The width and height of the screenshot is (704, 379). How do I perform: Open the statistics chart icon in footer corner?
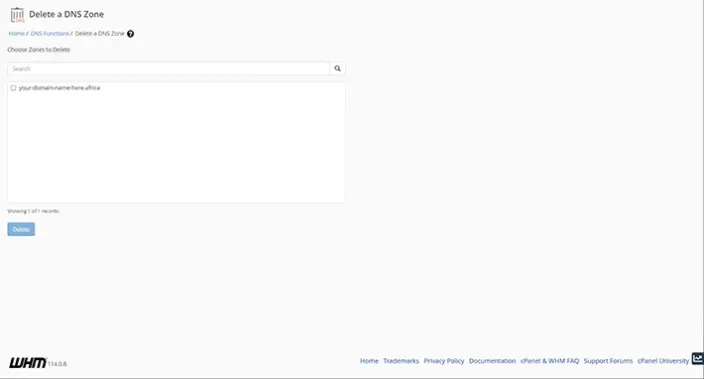pos(697,358)
